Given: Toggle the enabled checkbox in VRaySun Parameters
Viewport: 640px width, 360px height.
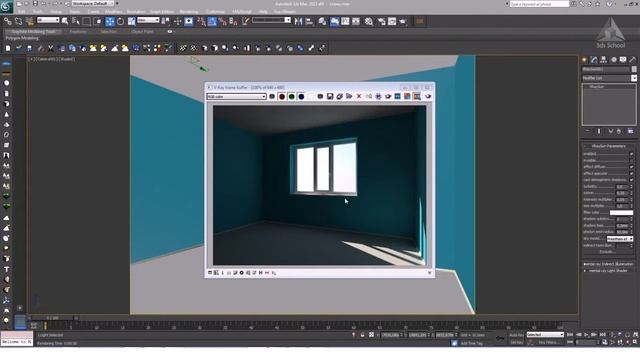Looking at the screenshot, I should click(x=631, y=154).
